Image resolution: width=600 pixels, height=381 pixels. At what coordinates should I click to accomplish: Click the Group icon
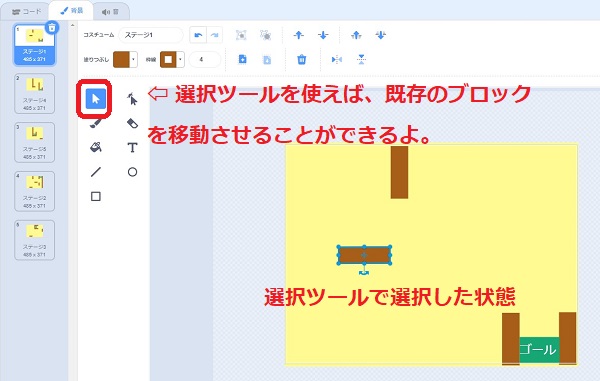coord(241,35)
